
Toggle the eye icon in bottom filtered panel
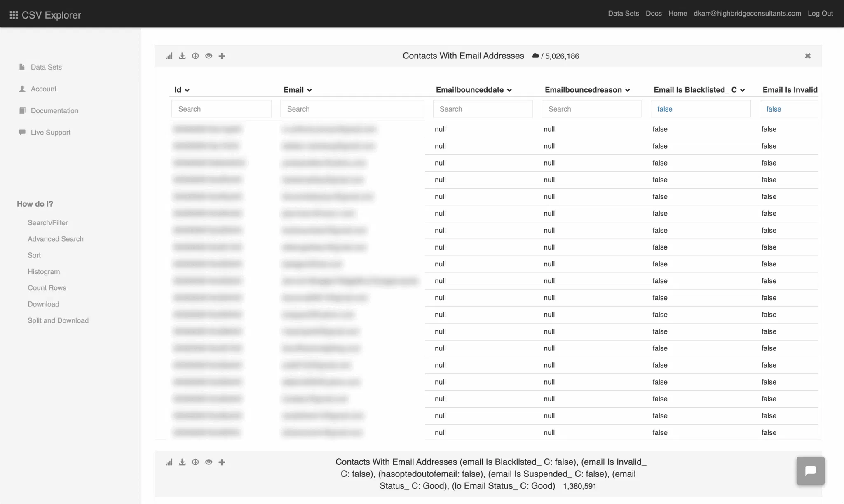click(209, 462)
